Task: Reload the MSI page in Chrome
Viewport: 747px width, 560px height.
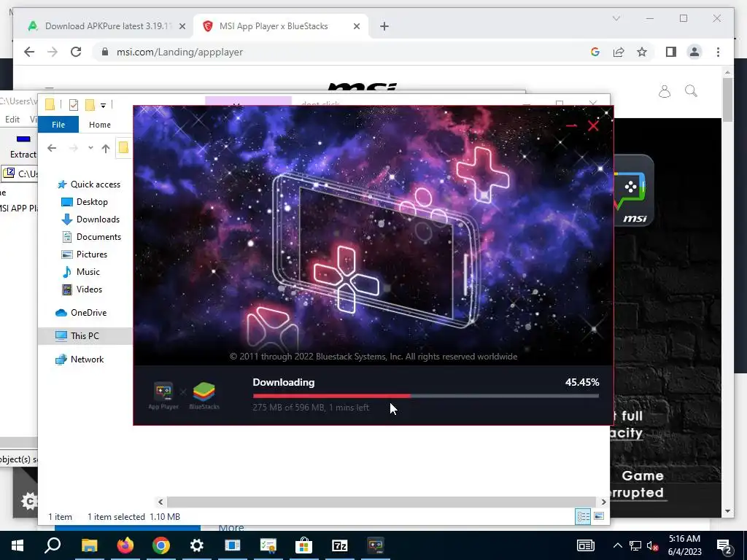Action: [x=76, y=52]
